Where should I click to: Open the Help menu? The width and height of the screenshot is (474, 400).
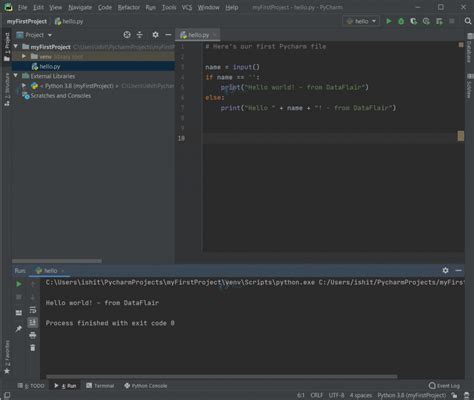click(x=232, y=7)
